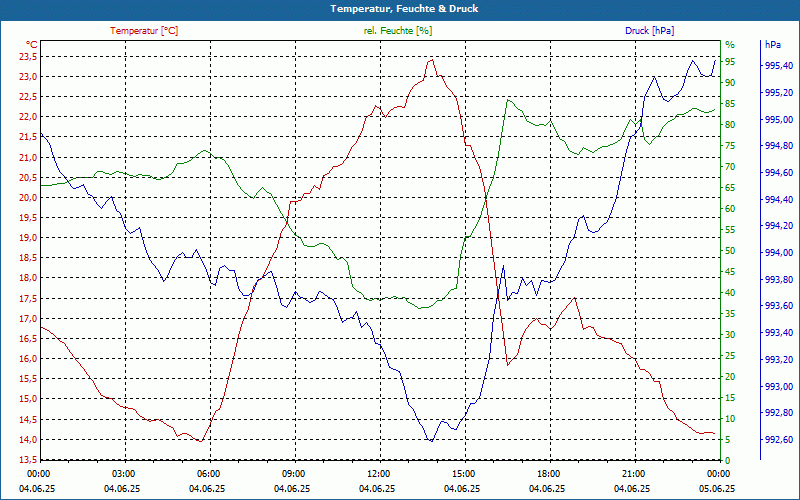Viewport: 800px width, 500px height.
Task: Click the '23,5' temperature axis tick
Action: click(x=29, y=57)
